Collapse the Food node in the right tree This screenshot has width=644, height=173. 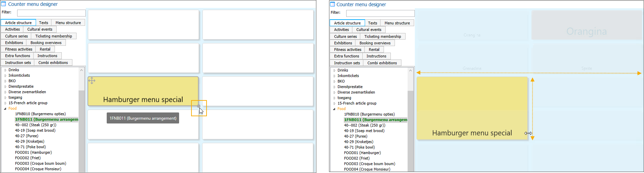pyautogui.click(x=335, y=109)
